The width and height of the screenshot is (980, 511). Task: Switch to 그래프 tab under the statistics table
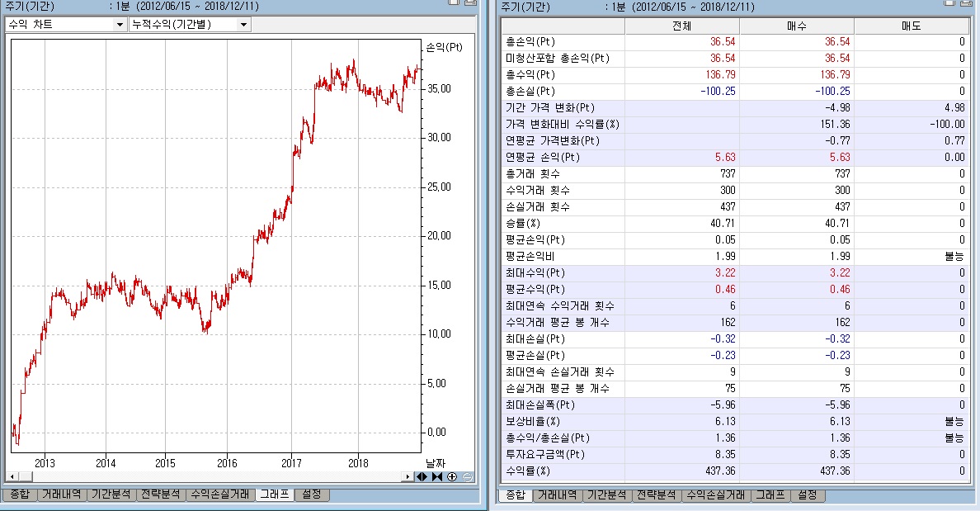point(770,495)
